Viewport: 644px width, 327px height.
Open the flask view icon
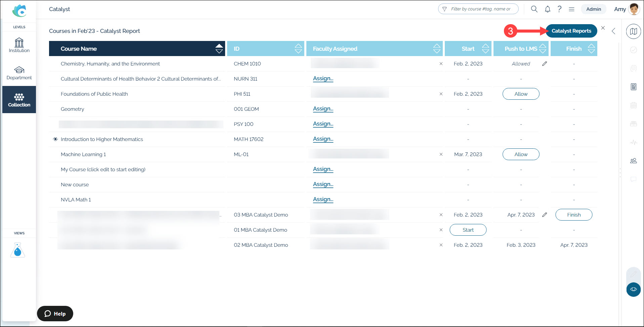[x=18, y=250]
